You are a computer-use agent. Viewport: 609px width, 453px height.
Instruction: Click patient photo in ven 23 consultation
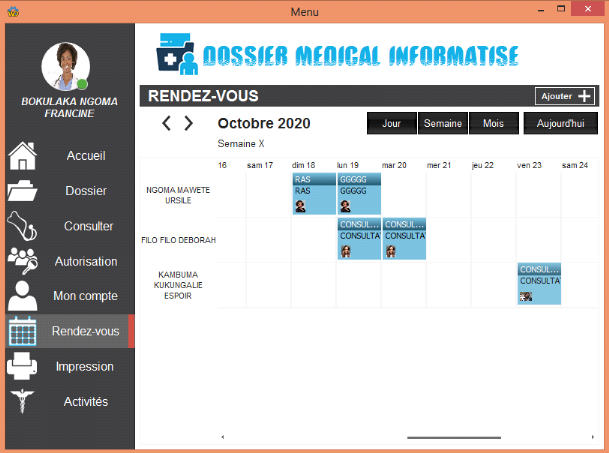point(526,296)
